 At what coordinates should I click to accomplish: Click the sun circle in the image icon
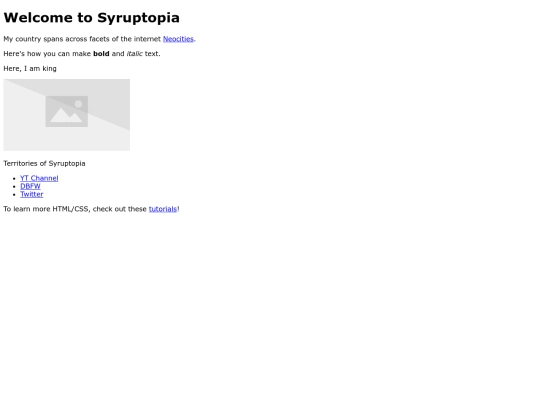click(x=79, y=104)
